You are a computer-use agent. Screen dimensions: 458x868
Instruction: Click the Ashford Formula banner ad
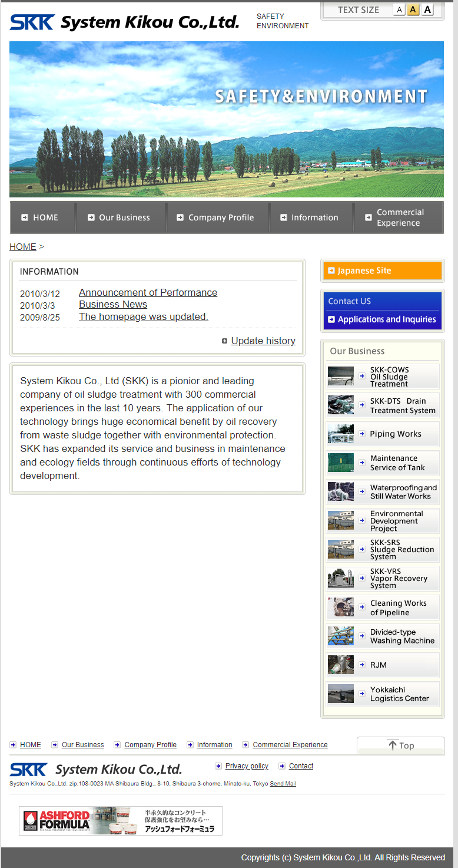(x=121, y=821)
